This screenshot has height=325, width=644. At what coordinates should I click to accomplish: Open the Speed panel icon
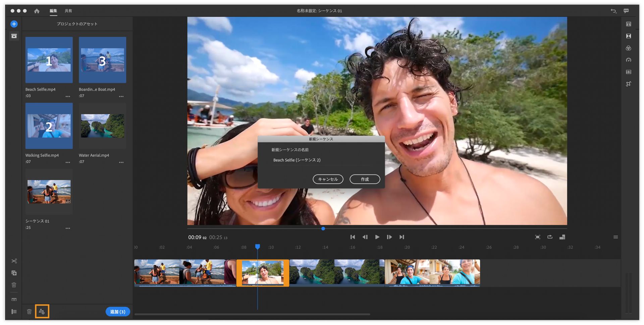[x=629, y=60]
